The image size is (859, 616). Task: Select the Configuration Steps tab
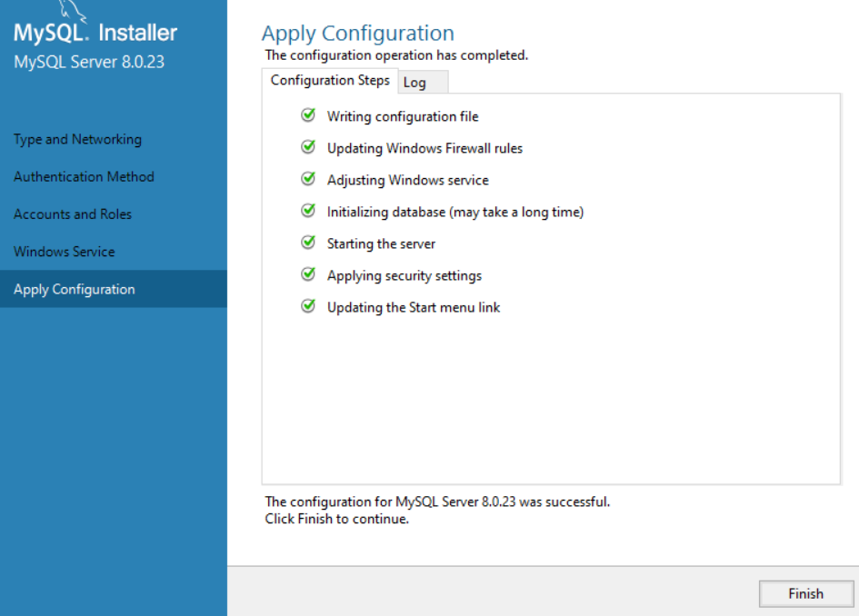(330, 81)
